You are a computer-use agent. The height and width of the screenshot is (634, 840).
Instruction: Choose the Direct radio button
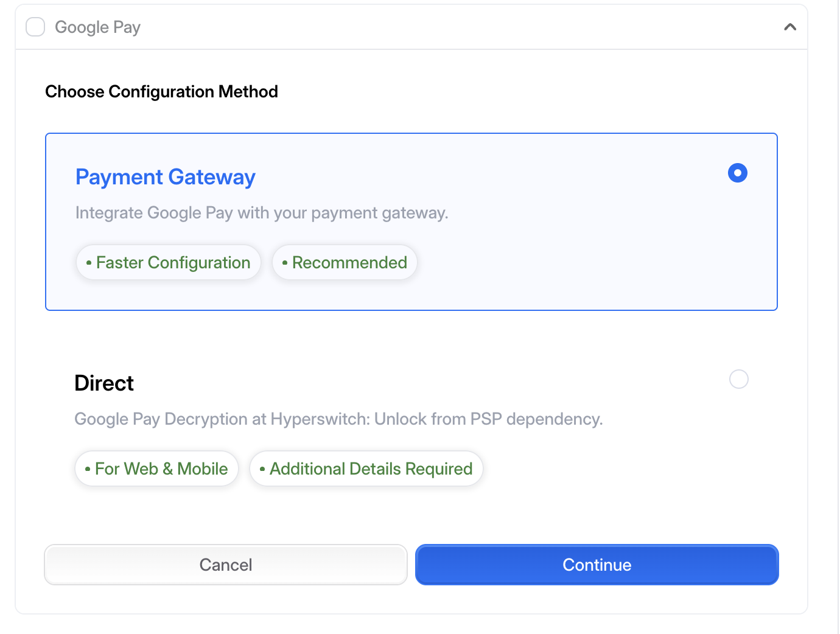click(x=738, y=379)
